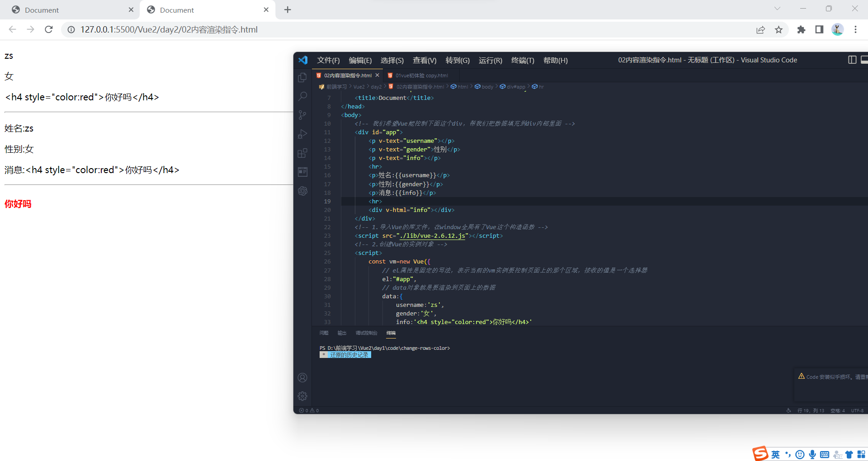
Task: Click the Sogou input method S logo
Action: click(x=760, y=453)
